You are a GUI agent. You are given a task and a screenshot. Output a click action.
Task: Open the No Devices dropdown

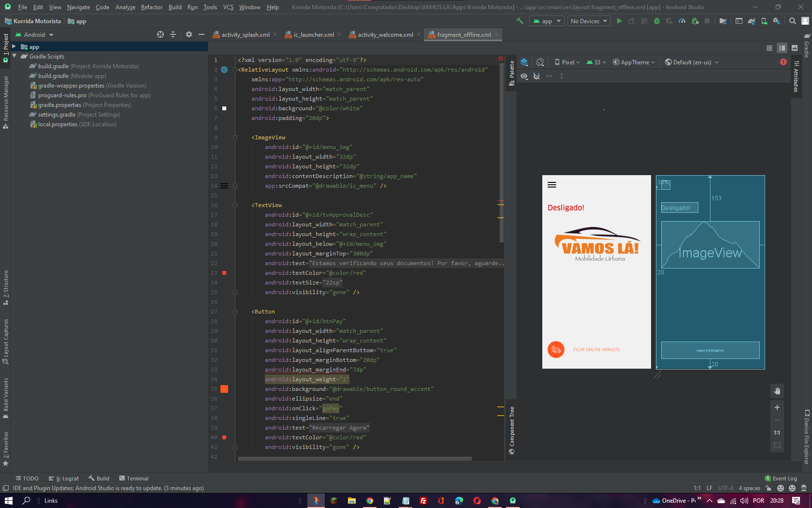[x=588, y=21]
